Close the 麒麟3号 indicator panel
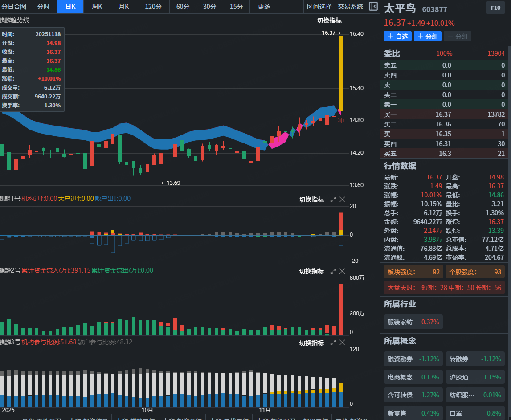511x420 pixels. (342, 343)
